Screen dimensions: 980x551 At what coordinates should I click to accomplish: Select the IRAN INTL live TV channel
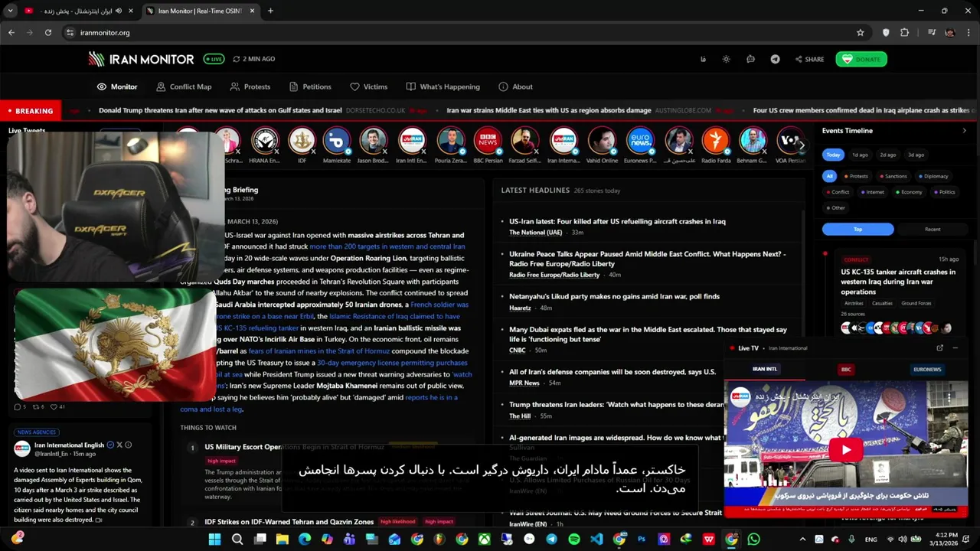[x=764, y=370]
